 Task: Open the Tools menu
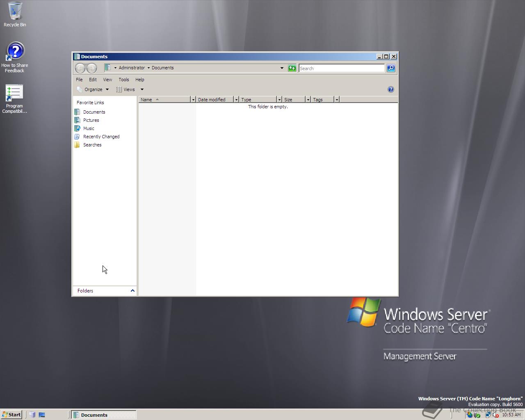123,80
